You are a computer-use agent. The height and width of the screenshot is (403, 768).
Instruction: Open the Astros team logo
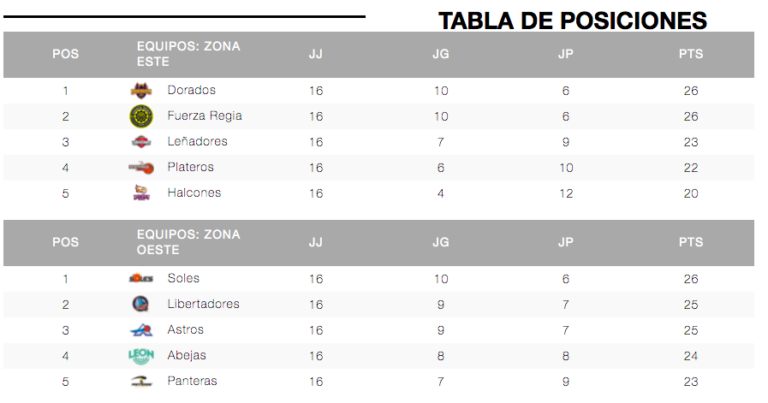pyautogui.click(x=141, y=330)
